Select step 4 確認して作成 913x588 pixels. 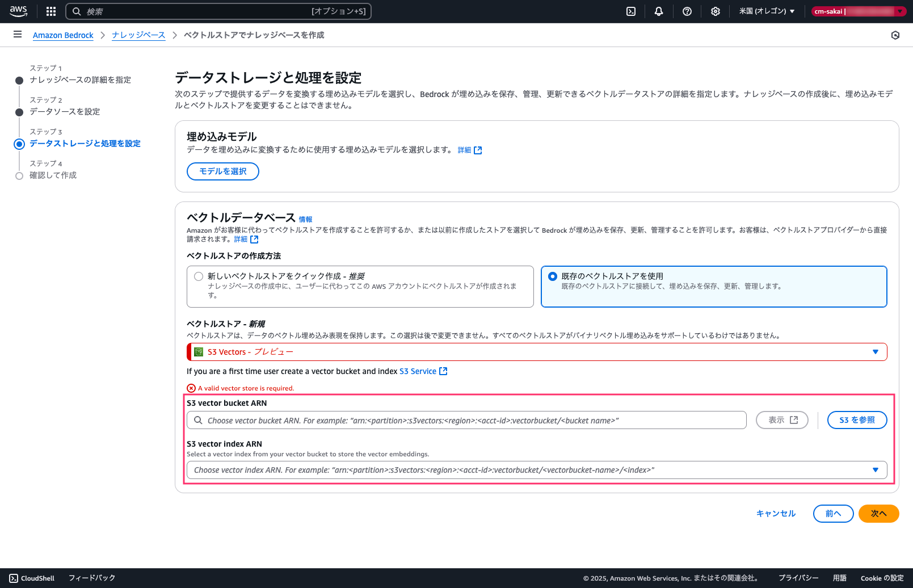coord(53,175)
